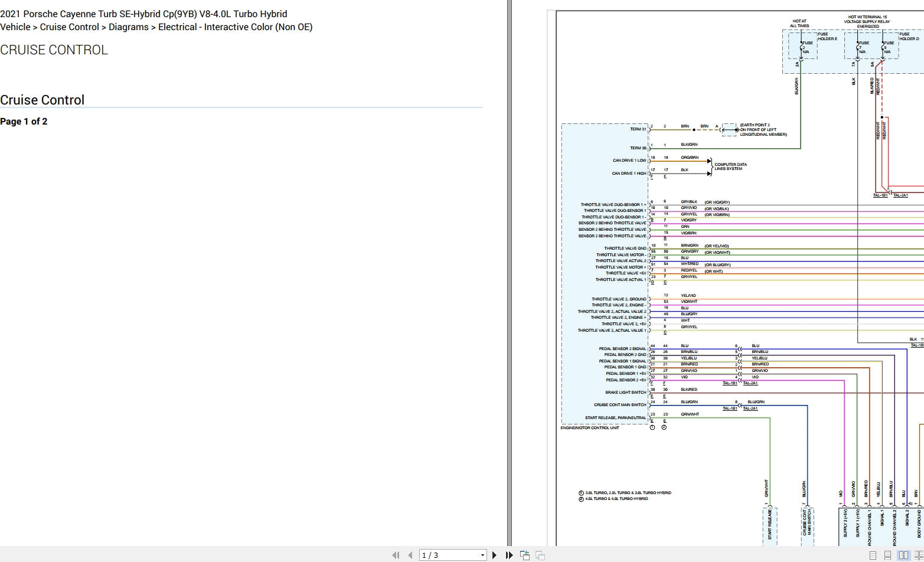Viewport: 924px width, 562px height.
Task: Click the Earth Point 2 ground label
Action: 763,130
